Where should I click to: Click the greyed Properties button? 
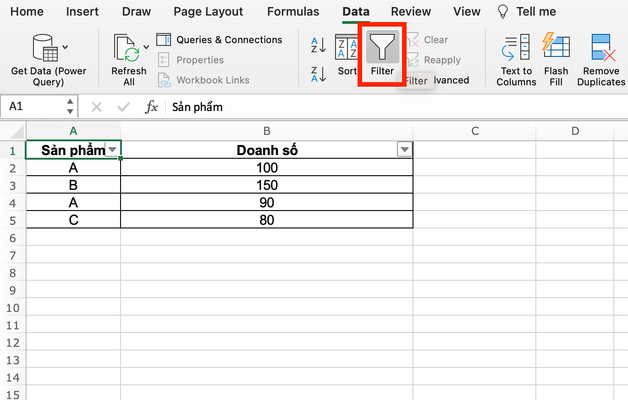(191, 60)
